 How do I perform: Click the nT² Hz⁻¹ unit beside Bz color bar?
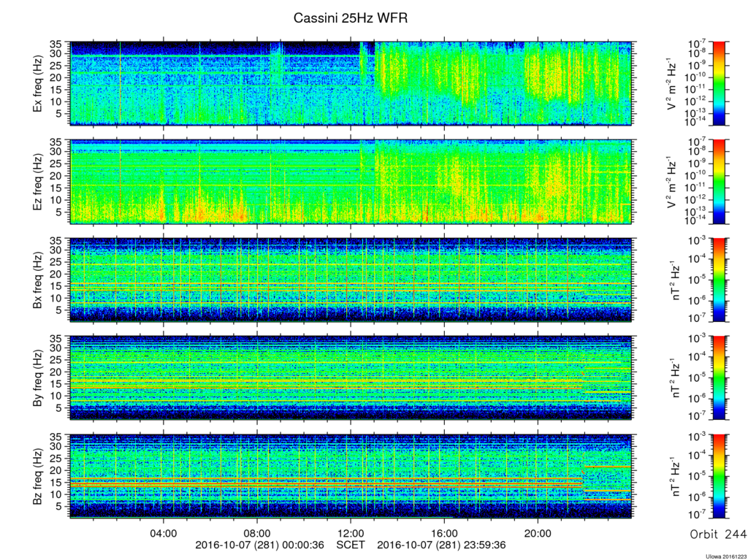click(674, 477)
